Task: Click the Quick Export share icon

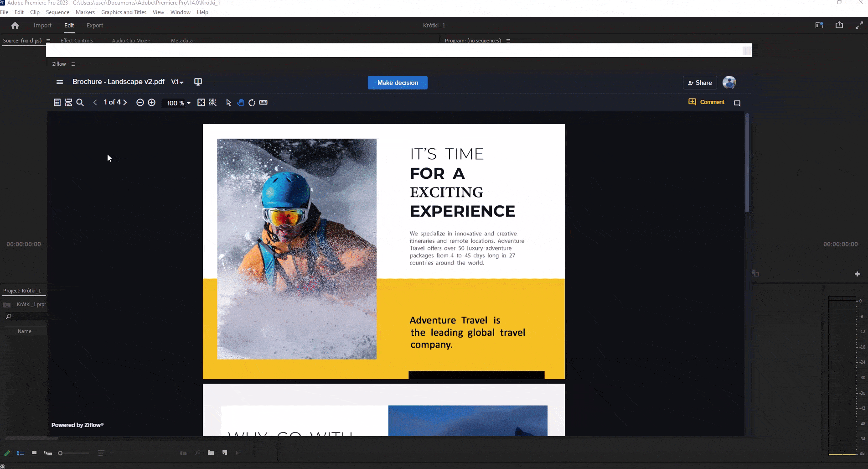Action: [x=839, y=26]
